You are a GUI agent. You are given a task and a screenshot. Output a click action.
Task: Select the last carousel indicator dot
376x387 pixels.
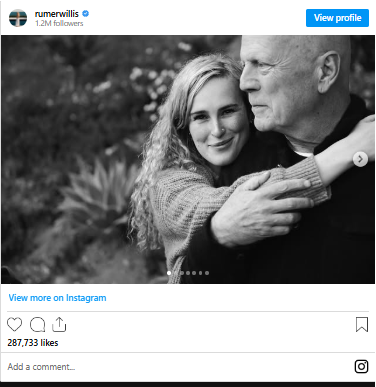point(207,273)
